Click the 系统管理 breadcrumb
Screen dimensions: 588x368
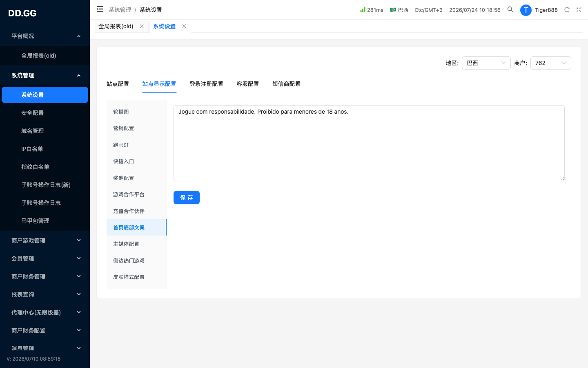click(120, 10)
